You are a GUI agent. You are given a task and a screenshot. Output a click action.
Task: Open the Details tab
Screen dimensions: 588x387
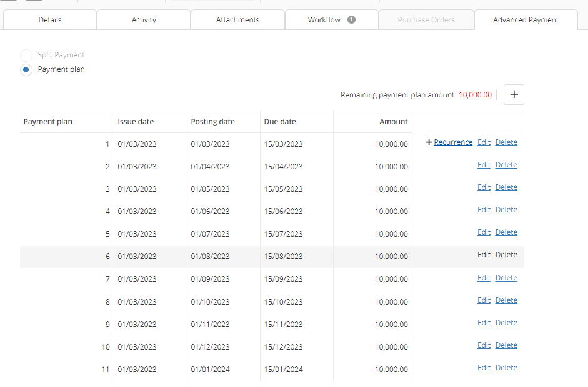click(x=50, y=20)
